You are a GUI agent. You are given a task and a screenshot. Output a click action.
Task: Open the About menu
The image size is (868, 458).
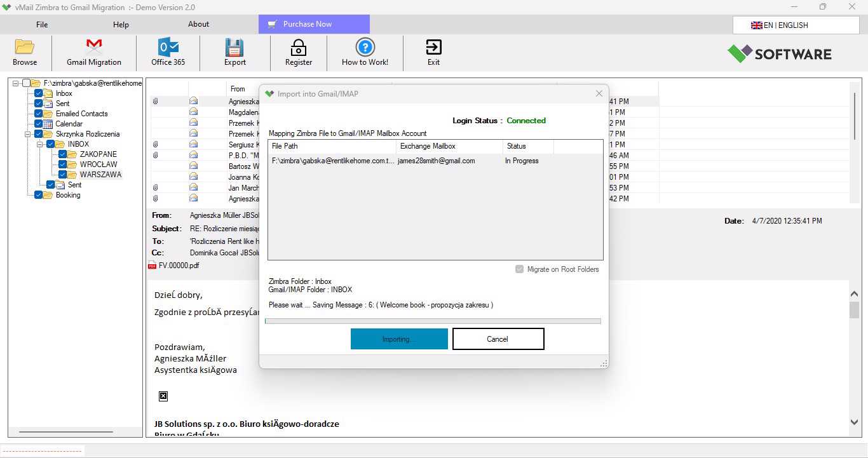[198, 24]
